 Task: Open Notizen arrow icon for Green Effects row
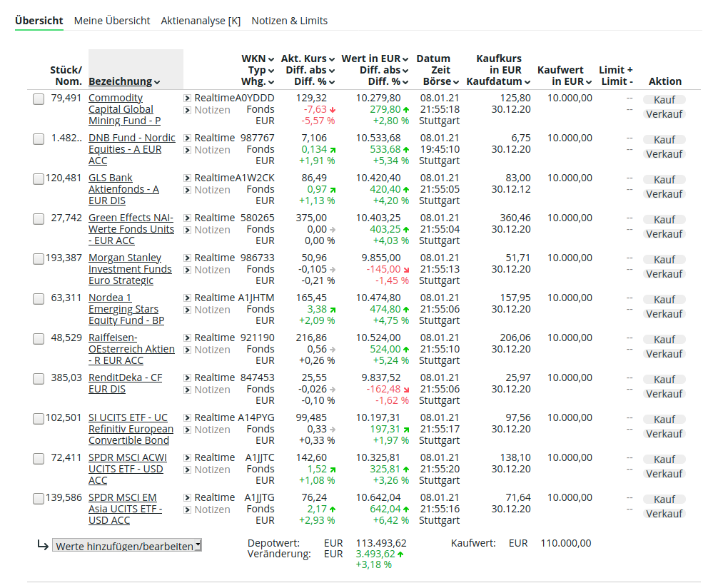pyautogui.click(x=187, y=230)
